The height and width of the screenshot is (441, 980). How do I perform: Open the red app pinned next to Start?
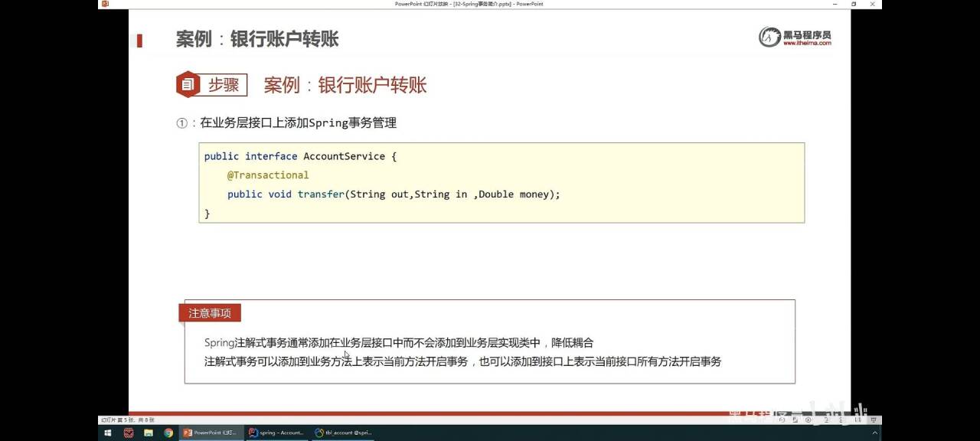pyautogui.click(x=129, y=433)
